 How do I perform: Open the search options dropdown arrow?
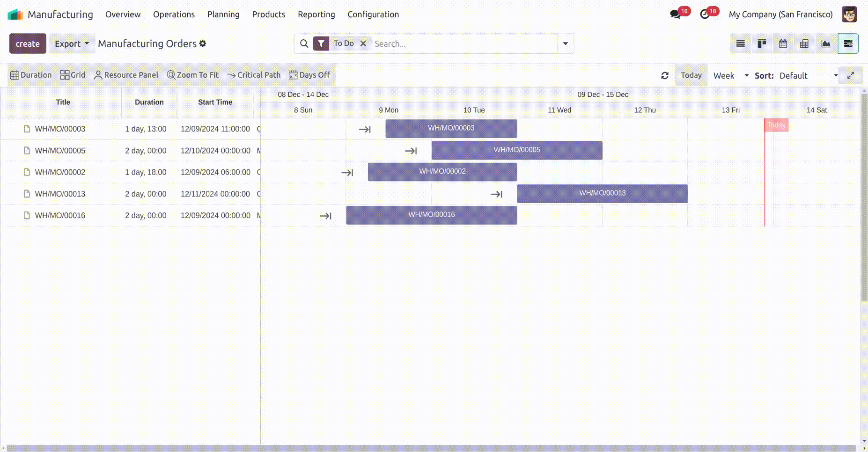(565, 44)
